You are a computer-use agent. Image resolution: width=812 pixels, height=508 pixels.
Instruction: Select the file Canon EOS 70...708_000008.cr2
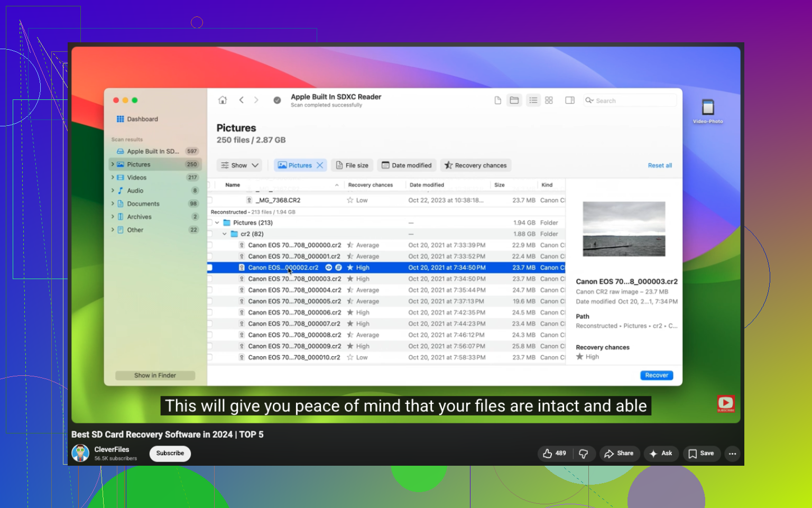tap(294, 335)
